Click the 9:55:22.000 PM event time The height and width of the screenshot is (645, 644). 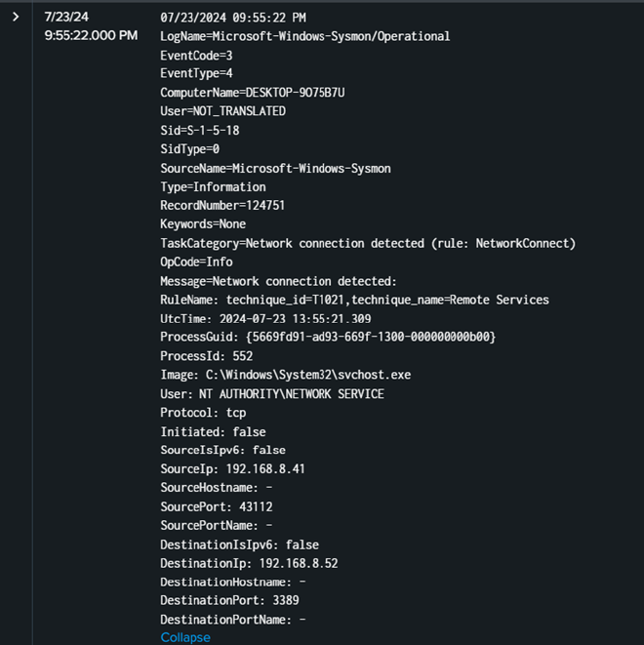pyautogui.click(x=91, y=35)
